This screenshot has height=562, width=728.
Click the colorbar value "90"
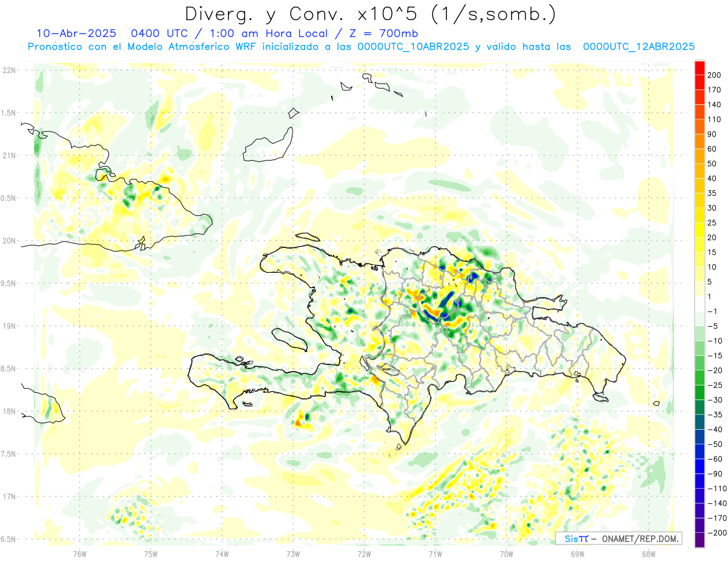click(x=713, y=135)
